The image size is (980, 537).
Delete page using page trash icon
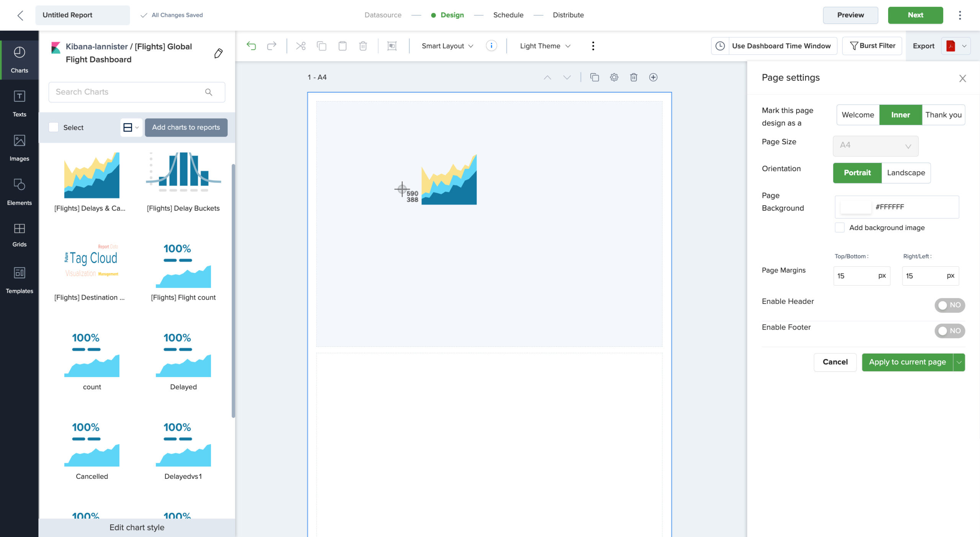pyautogui.click(x=634, y=77)
